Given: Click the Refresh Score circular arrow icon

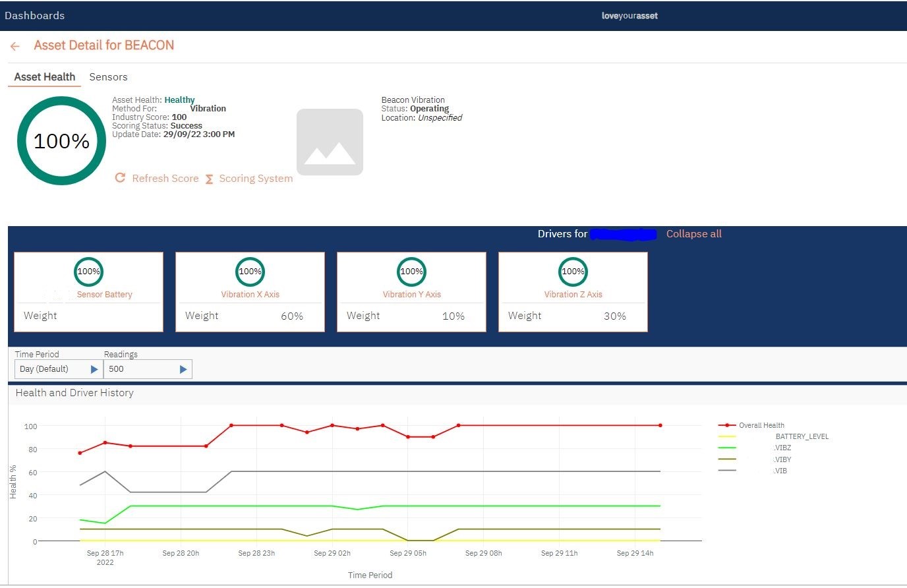Looking at the screenshot, I should point(120,178).
